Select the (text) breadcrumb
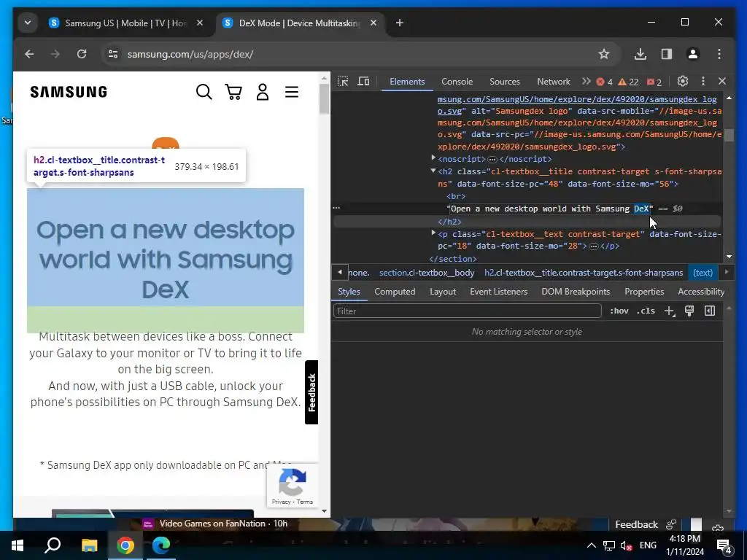 [703, 273]
